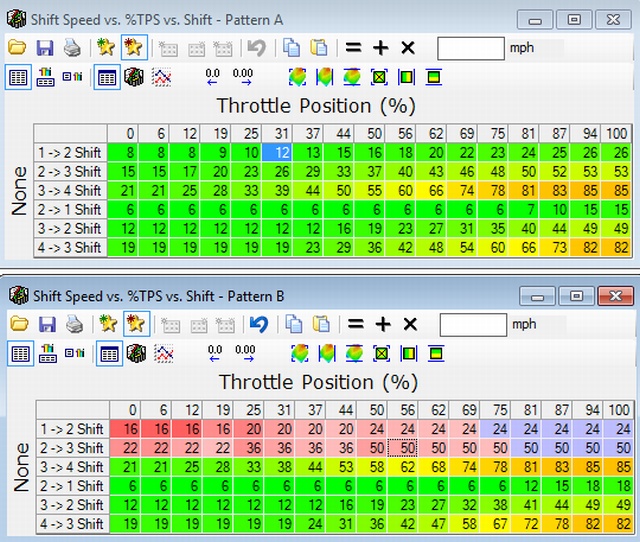This screenshot has width=640, height=542.
Task: Toggle the line graph view in Pattern B
Action: (x=161, y=353)
